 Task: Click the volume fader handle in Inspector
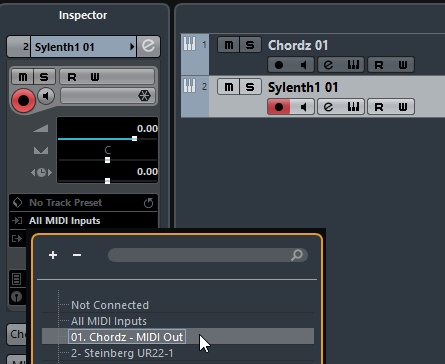pyautogui.click(x=134, y=138)
